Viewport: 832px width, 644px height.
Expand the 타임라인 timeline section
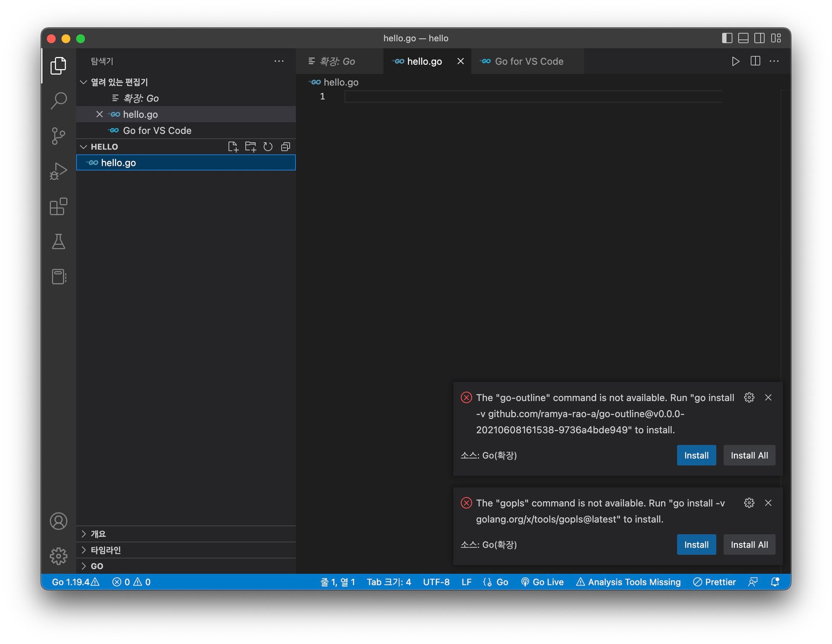click(x=106, y=550)
